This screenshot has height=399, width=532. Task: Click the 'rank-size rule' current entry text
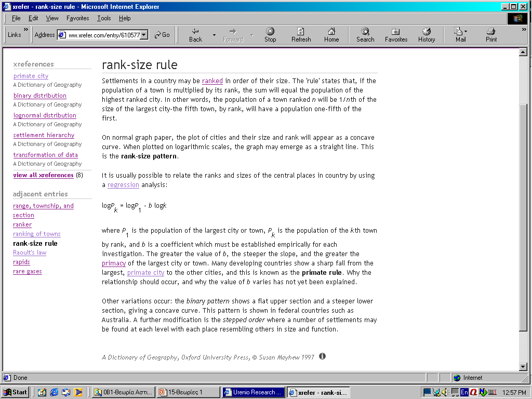pyautogui.click(x=35, y=243)
